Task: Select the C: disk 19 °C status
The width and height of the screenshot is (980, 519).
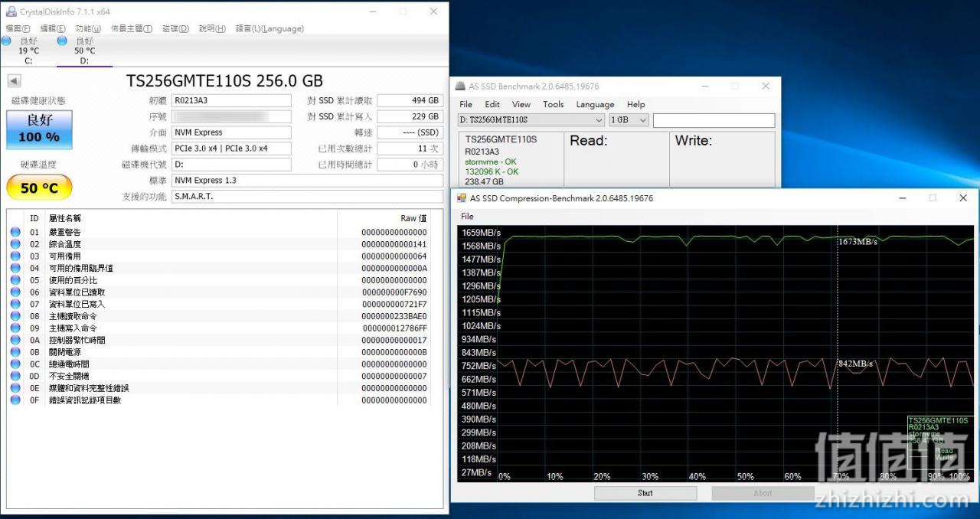Action: click(x=28, y=51)
